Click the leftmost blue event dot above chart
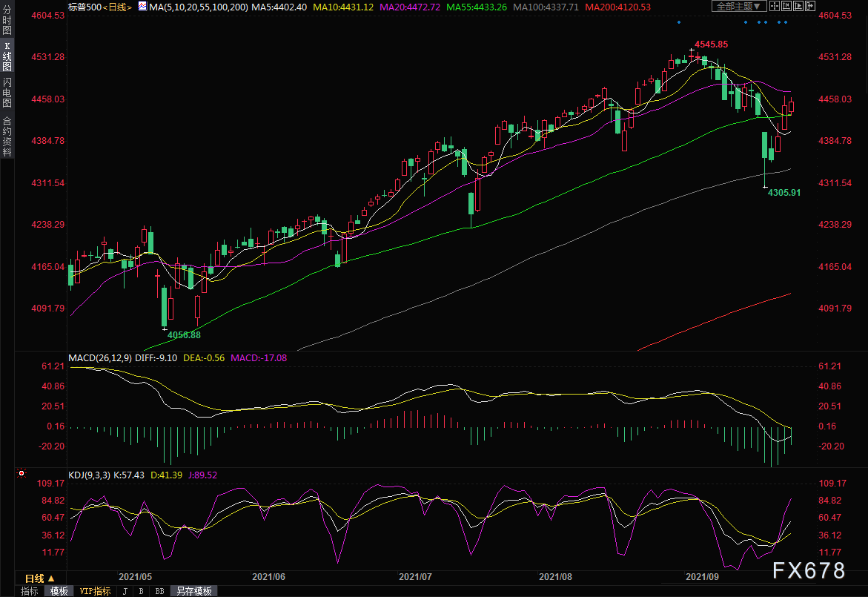868x597 pixels. point(678,22)
